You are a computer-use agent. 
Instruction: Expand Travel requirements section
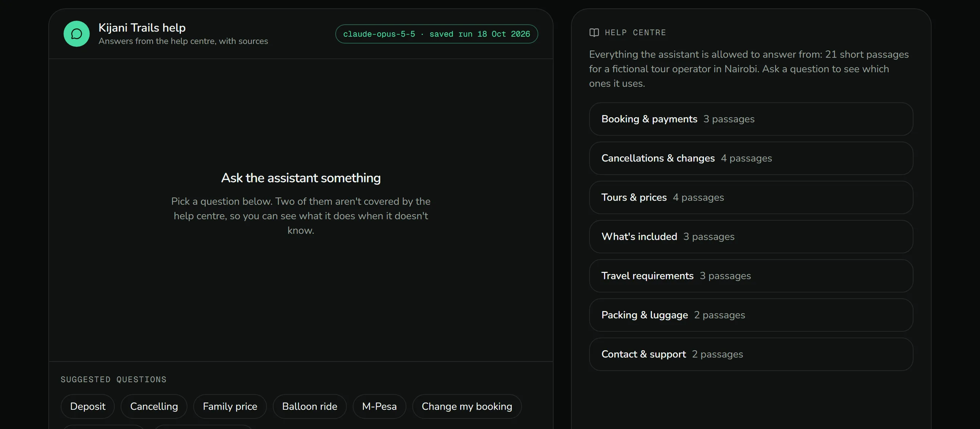click(751, 275)
